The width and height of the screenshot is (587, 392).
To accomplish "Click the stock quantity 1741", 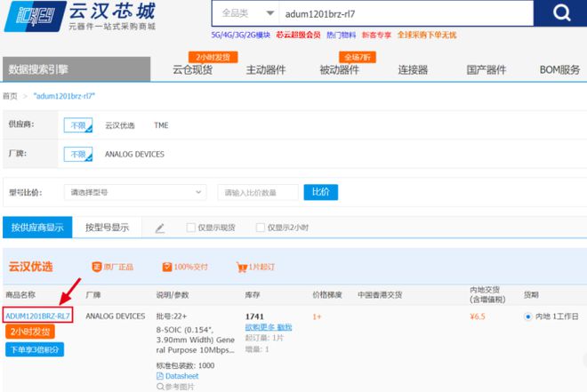I will click(254, 316).
